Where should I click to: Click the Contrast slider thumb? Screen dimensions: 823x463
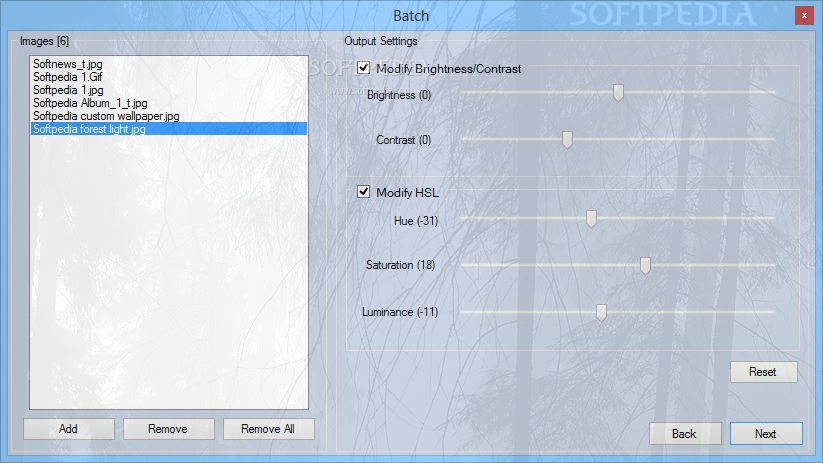tap(567, 140)
